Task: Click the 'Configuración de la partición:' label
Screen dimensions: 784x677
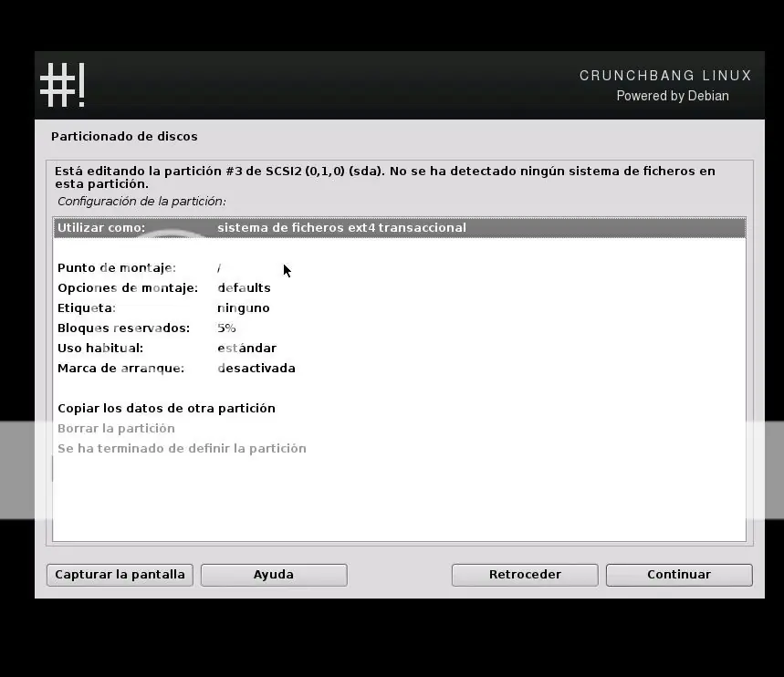Action: [141, 201]
